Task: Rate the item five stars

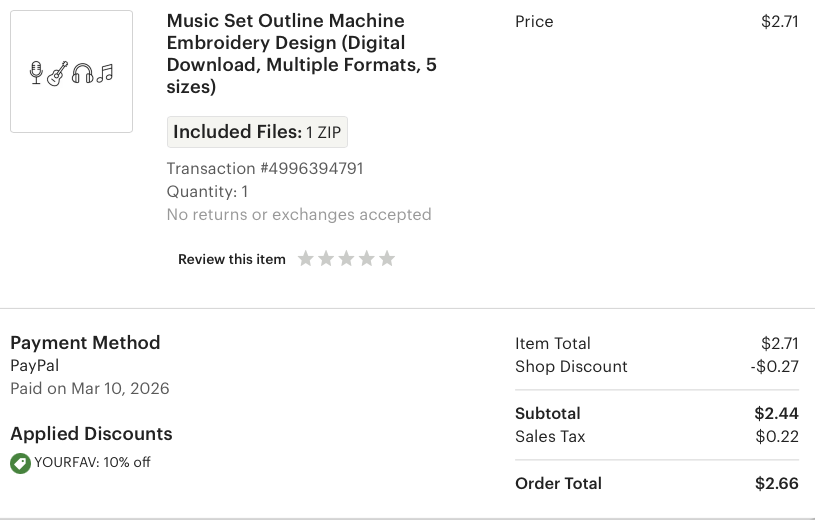Action: click(387, 259)
